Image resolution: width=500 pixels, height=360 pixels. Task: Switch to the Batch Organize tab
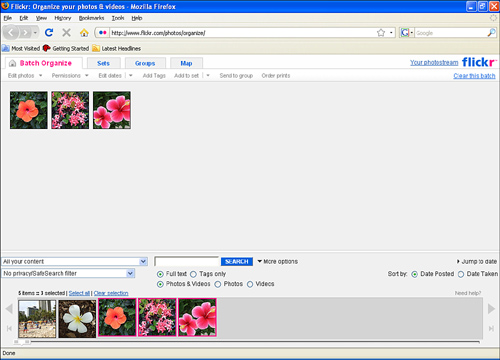point(44,63)
